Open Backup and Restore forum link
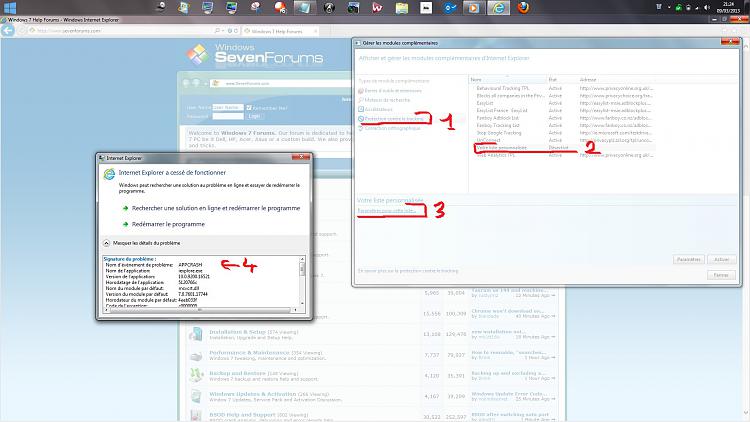The height and width of the screenshot is (422, 750). point(237,373)
